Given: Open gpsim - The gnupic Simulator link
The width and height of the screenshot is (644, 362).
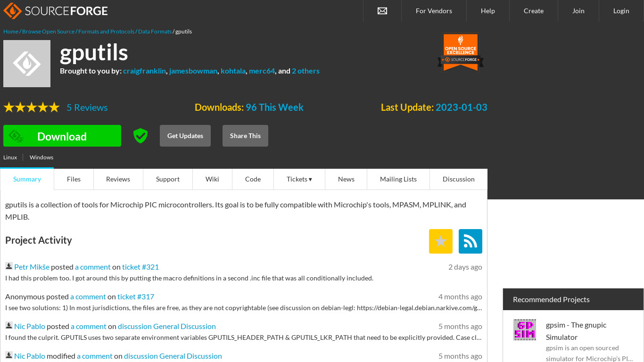Looking at the screenshot, I should pyautogui.click(x=576, y=331).
